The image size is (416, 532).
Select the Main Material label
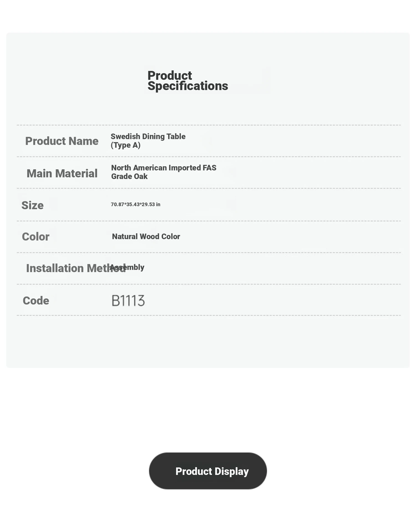62,173
